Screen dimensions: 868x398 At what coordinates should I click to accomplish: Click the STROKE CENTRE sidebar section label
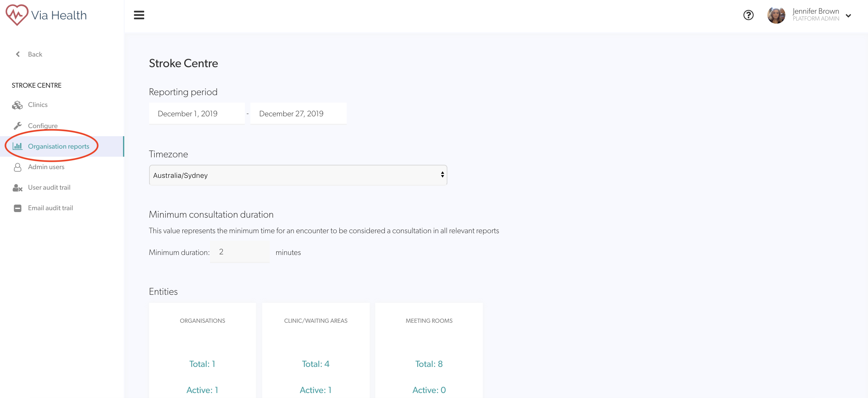point(37,85)
